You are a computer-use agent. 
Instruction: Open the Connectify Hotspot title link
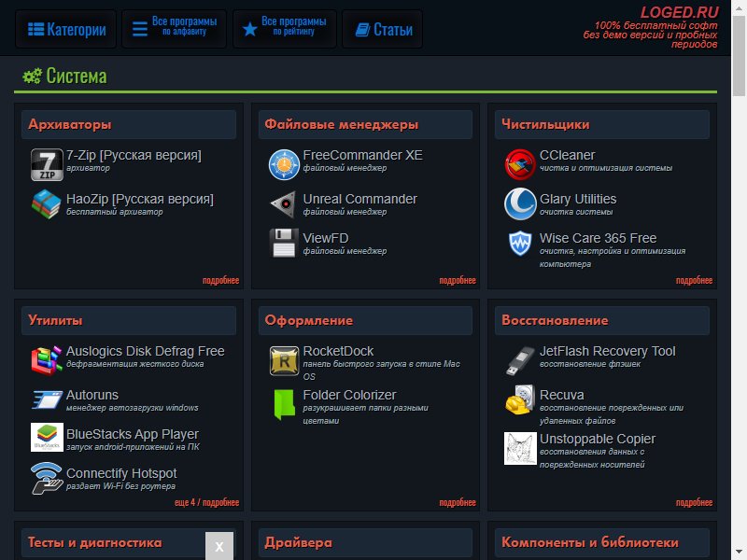pyautogui.click(x=121, y=473)
